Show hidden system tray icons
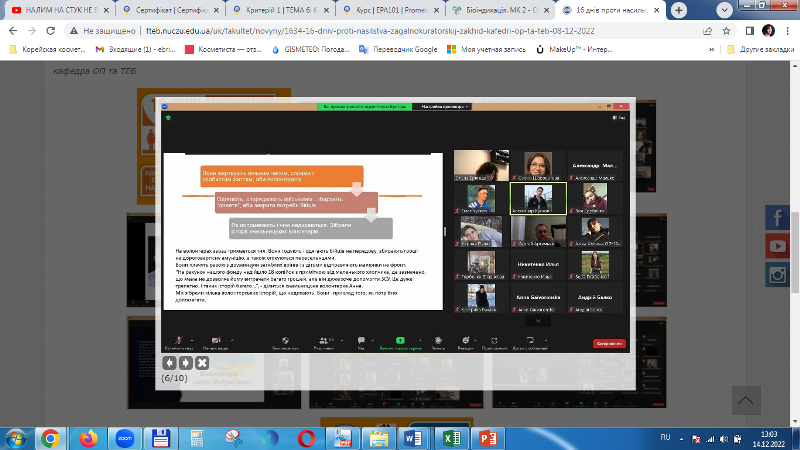The width and height of the screenshot is (800, 450). (681, 439)
